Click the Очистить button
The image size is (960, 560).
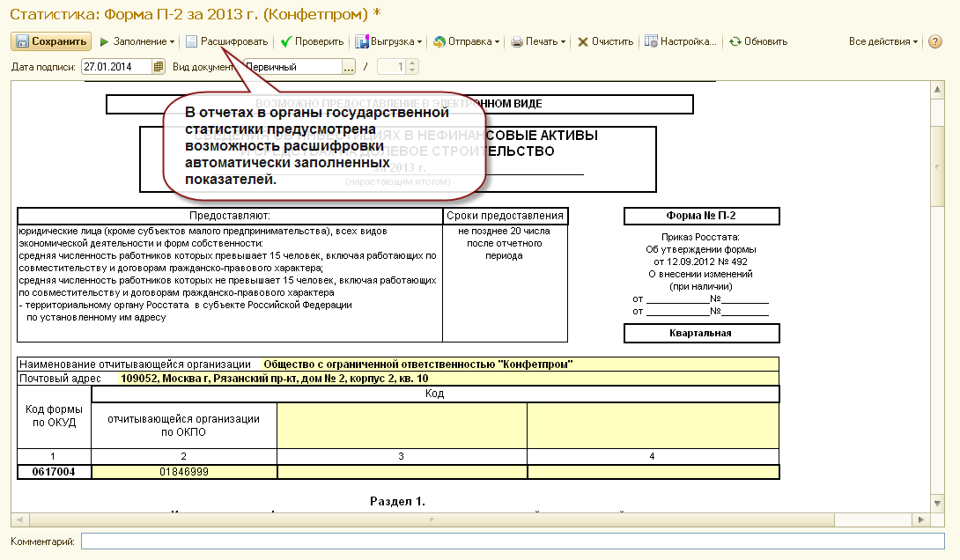[x=606, y=41]
